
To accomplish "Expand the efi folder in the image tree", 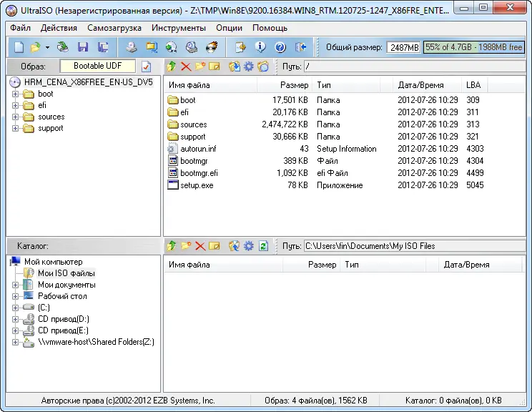I will [x=15, y=106].
